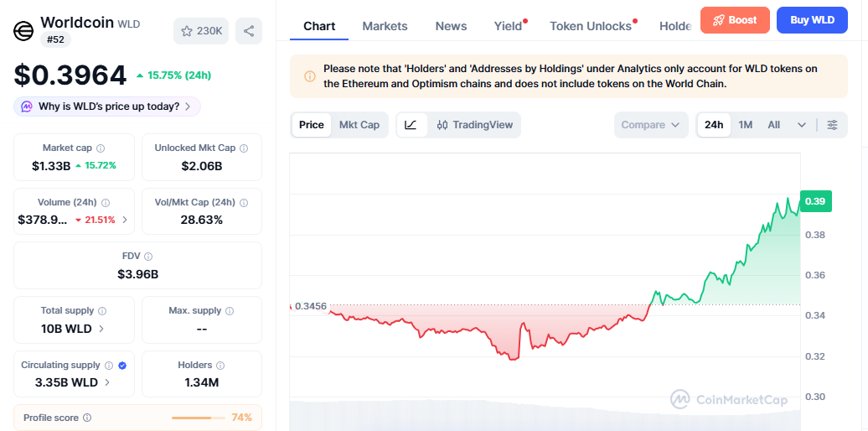Click the 0.3456 opening price label
The height and width of the screenshot is (431, 868).
pos(311,306)
